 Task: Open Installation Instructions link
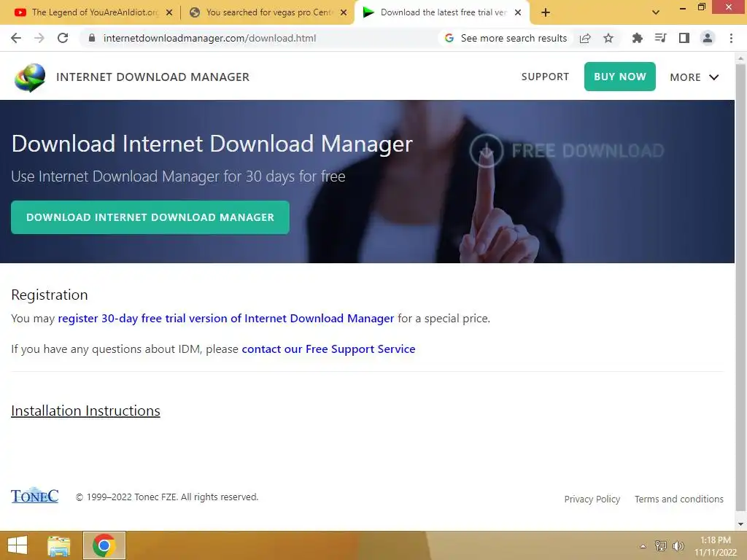click(85, 411)
